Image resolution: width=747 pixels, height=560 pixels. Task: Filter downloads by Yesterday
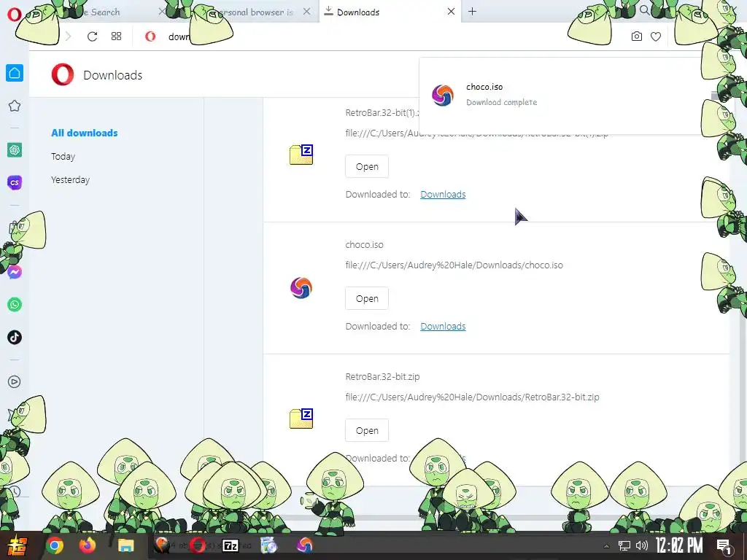[70, 179]
